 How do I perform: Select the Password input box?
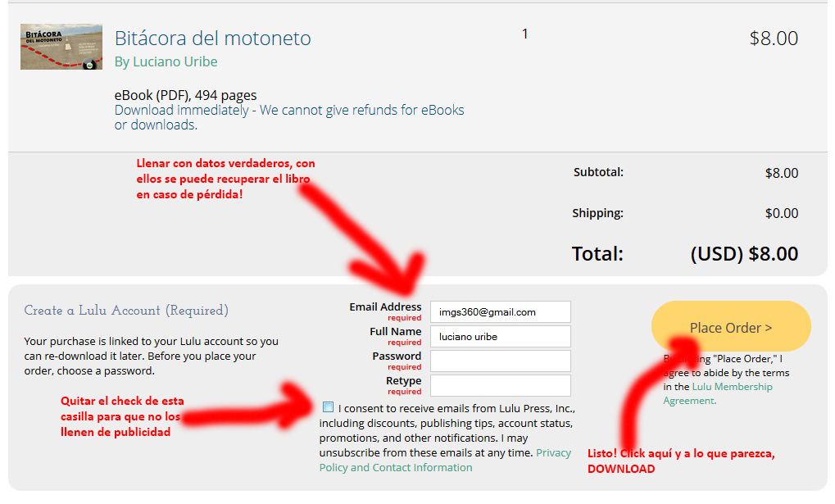[500, 361]
